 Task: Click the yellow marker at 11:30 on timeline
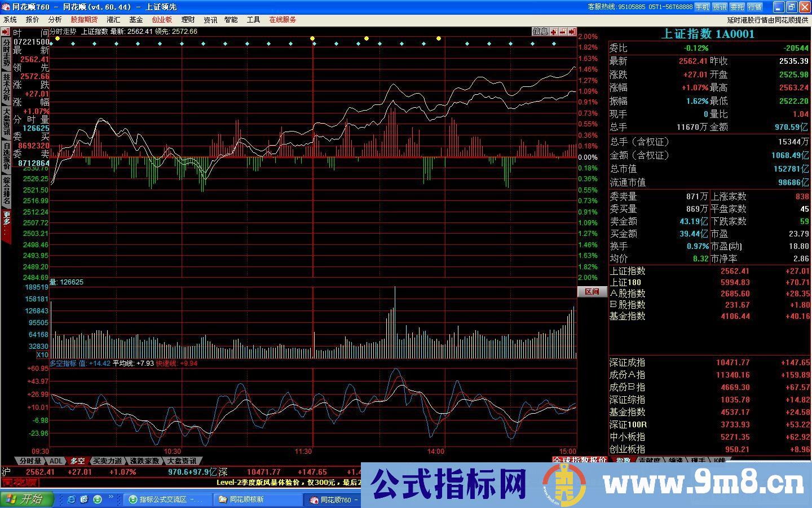tap(312, 38)
